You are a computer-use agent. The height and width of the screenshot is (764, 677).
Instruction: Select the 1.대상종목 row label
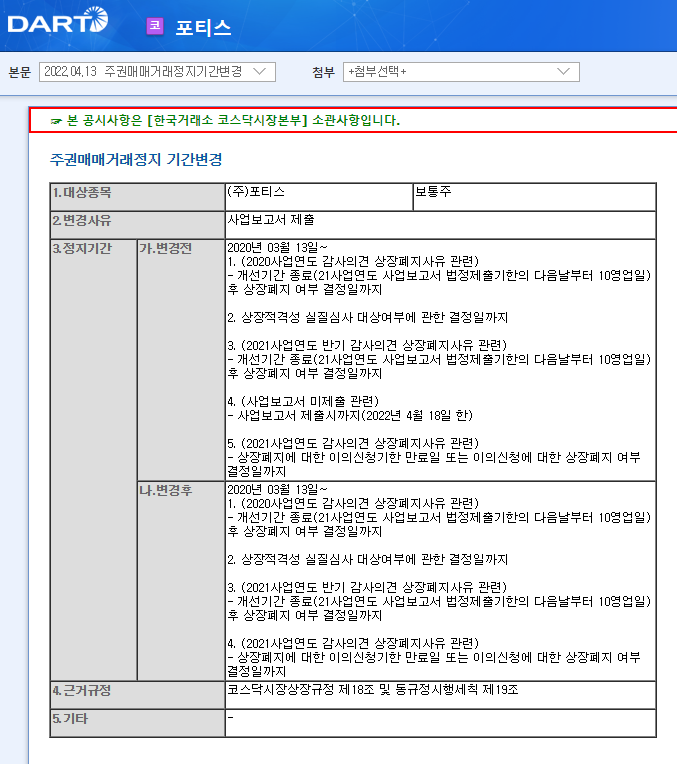pyautogui.click(x=137, y=197)
